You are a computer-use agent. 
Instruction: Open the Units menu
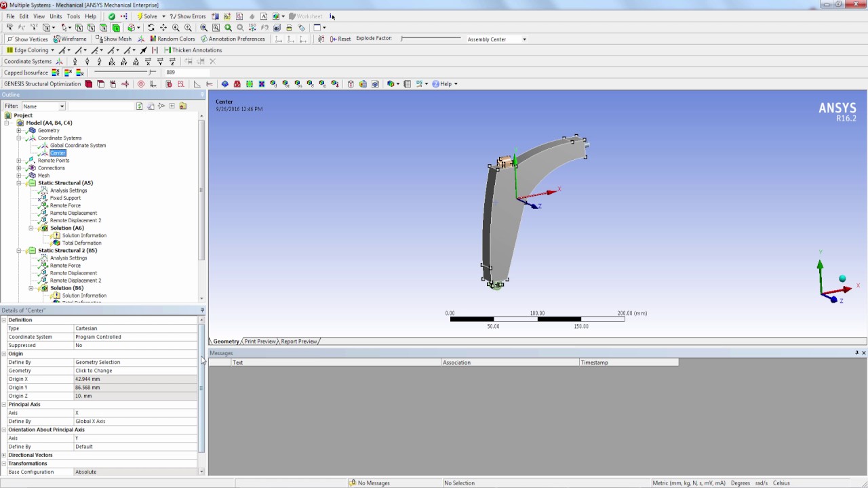(56, 16)
